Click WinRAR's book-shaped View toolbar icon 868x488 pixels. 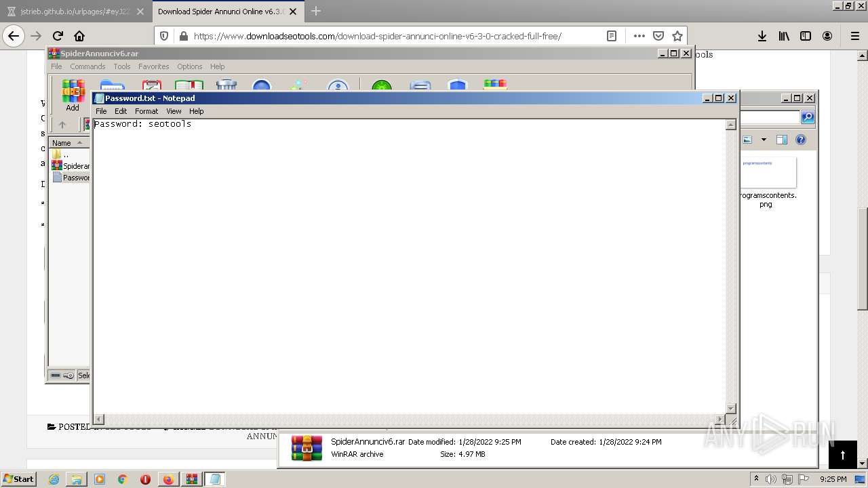pyautogui.click(x=189, y=85)
